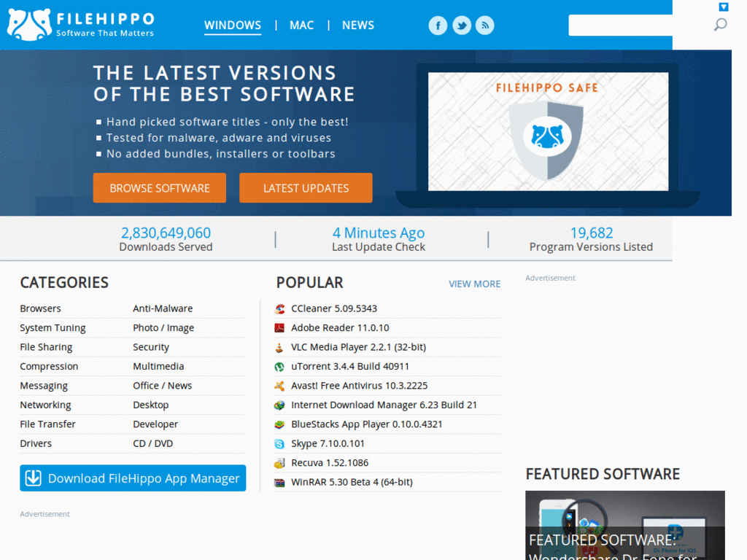Click in the search input field
747x560 pixels.
tap(620, 25)
